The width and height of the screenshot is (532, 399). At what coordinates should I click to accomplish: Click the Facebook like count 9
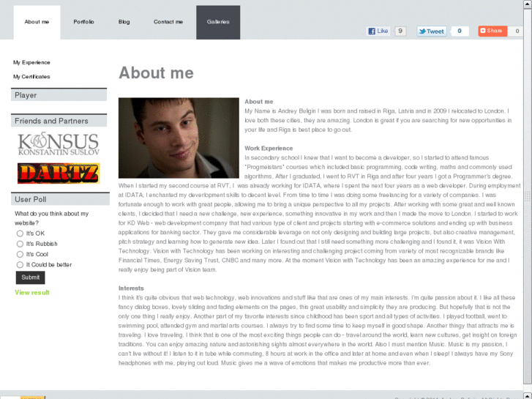(x=400, y=31)
